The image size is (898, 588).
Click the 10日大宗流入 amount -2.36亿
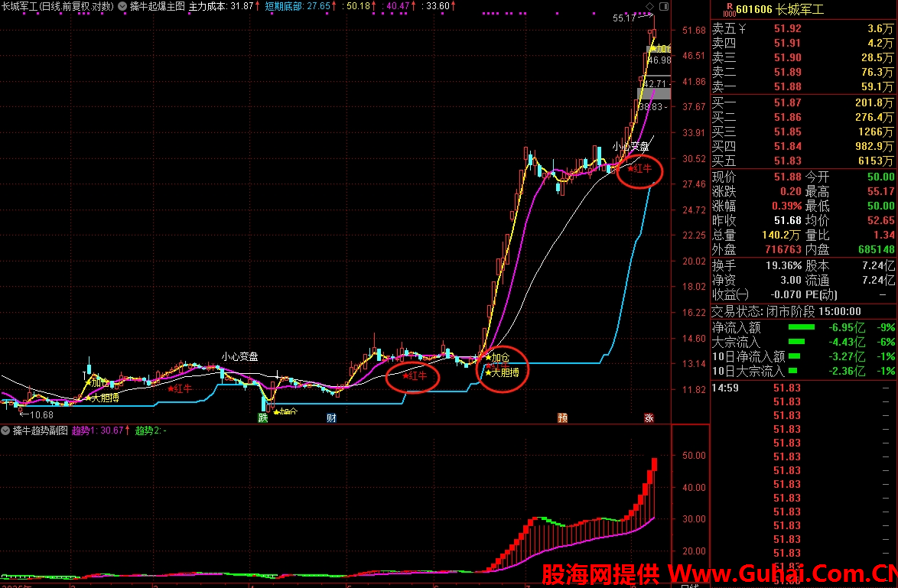pyautogui.click(x=847, y=371)
